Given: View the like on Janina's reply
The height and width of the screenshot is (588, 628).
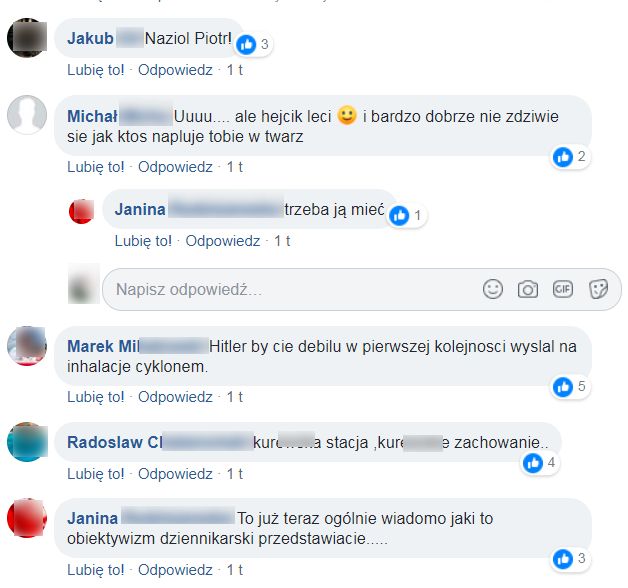Looking at the screenshot, I should click(x=407, y=216).
